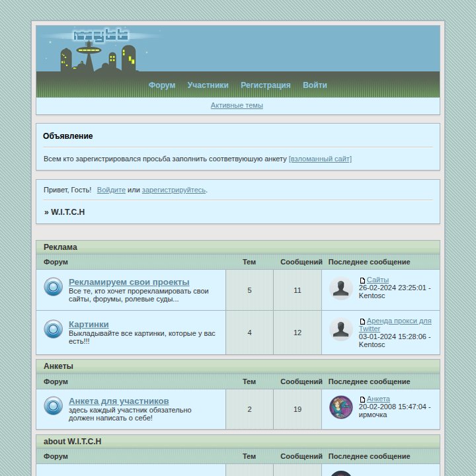Image resolution: width=476 pixels, height=476 pixels.
Task: Click the forum status icon beside Картинки
Action: click(x=54, y=329)
